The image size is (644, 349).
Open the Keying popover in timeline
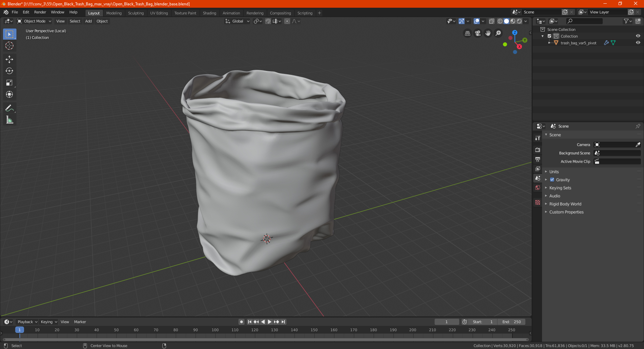point(49,322)
